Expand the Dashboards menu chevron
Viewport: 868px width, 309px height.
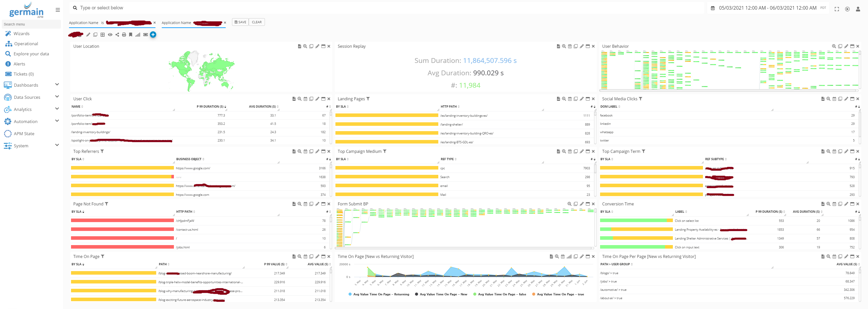tap(57, 85)
